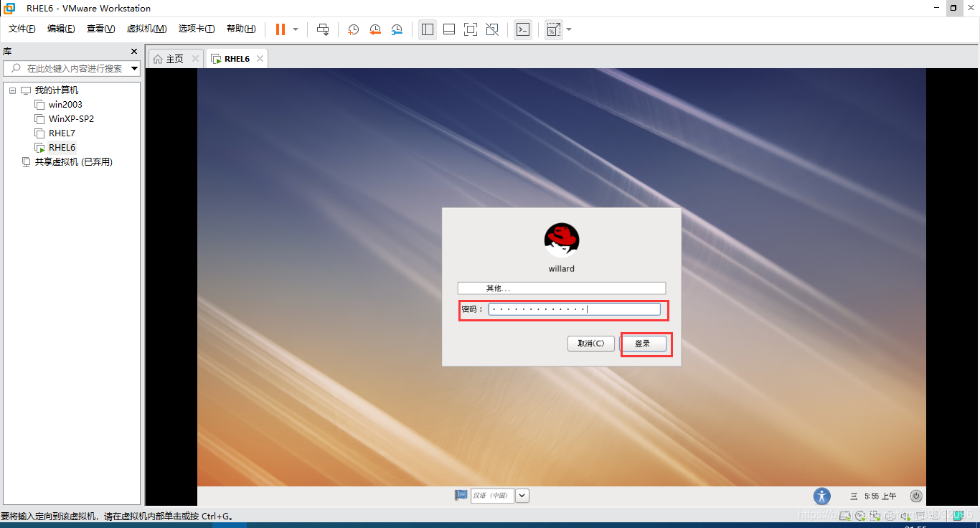Click the guest power shutdown icon

click(916, 496)
